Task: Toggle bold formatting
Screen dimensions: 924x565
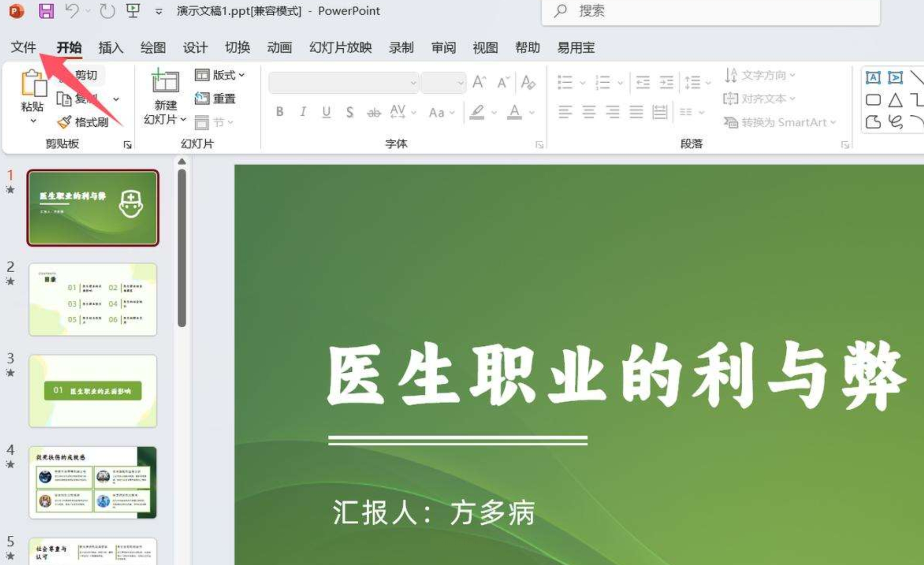Action: coord(280,112)
